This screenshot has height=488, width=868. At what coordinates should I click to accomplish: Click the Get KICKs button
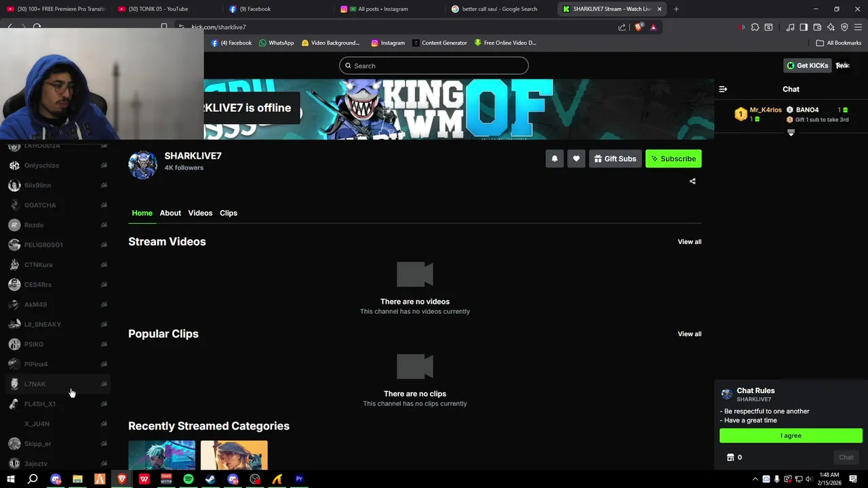pos(807,66)
